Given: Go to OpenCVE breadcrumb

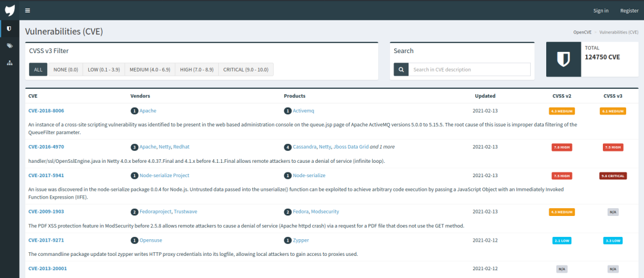Looking at the screenshot, I should pyautogui.click(x=583, y=32).
